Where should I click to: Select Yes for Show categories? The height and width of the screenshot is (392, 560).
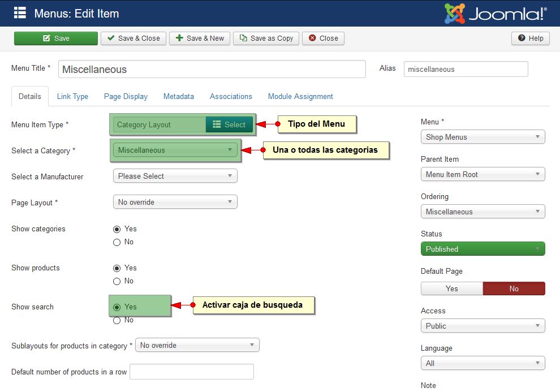point(117,229)
